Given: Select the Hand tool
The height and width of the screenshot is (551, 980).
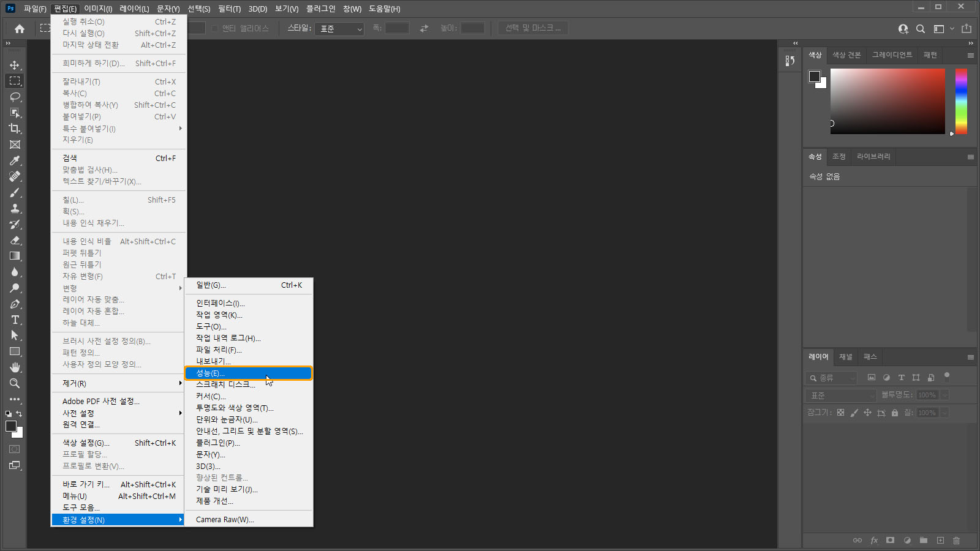Looking at the screenshot, I should pos(15,367).
